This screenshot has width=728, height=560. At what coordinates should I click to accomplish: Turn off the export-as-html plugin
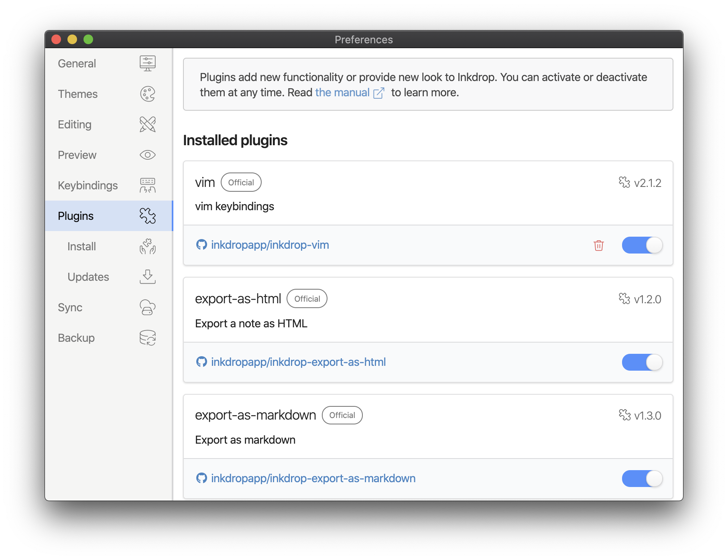[x=642, y=362]
